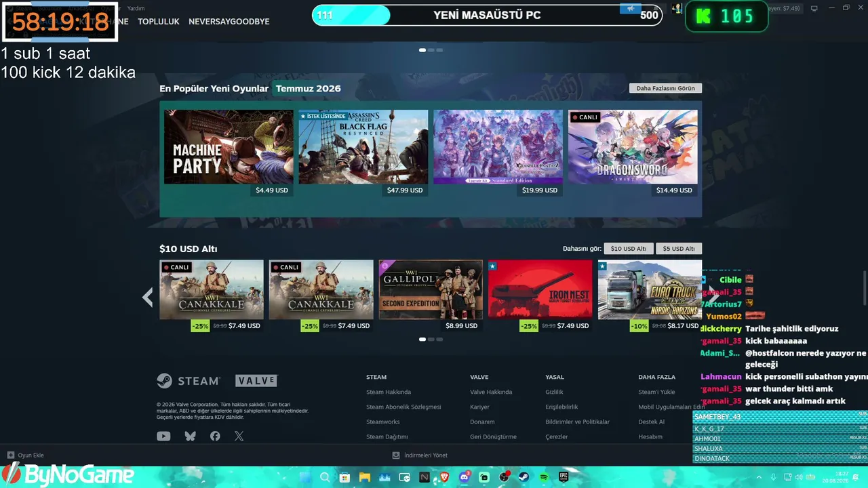Screen dimensions: 868x488
Task: Open volume control in system tray
Action: point(800,477)
